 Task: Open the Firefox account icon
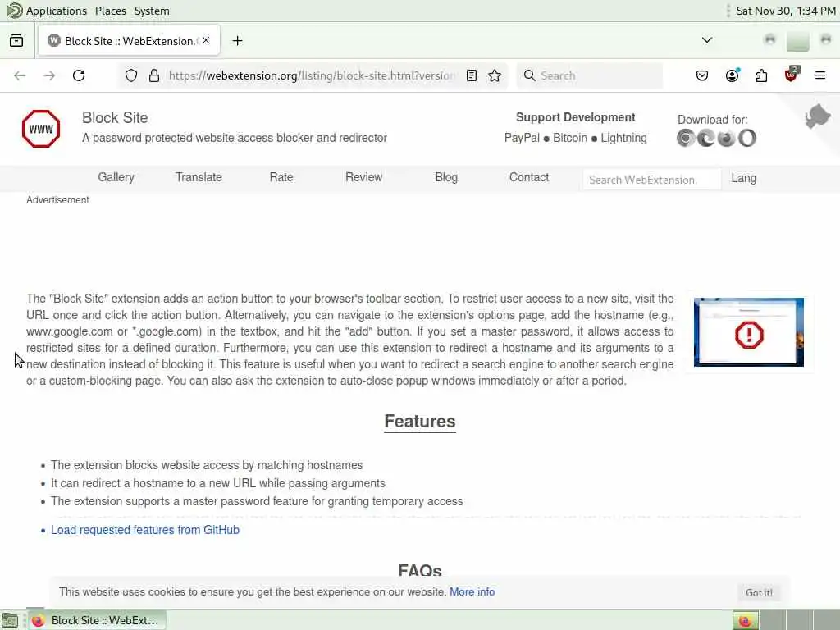(x=732, y=75)
